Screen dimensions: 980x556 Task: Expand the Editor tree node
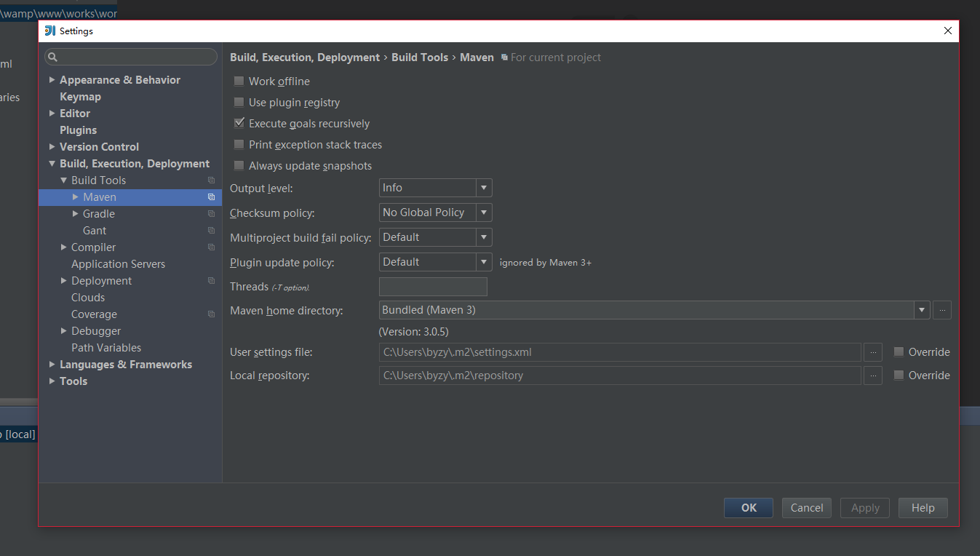52,114
